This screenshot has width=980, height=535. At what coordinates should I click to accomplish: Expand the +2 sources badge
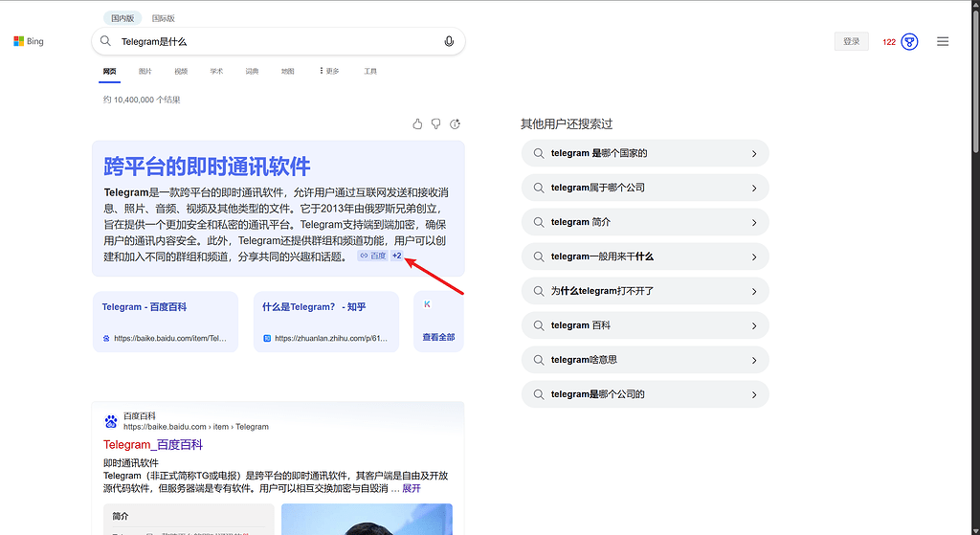397,256
